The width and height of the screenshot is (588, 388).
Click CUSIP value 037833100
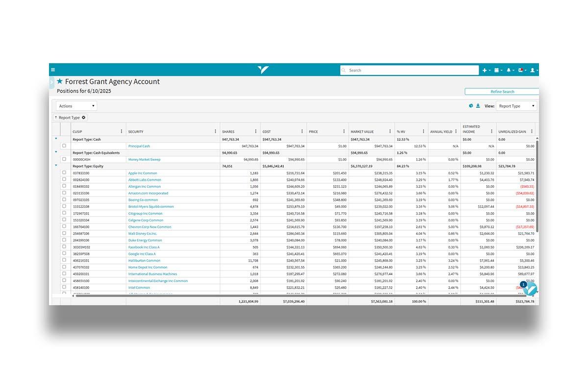point(81,173)
